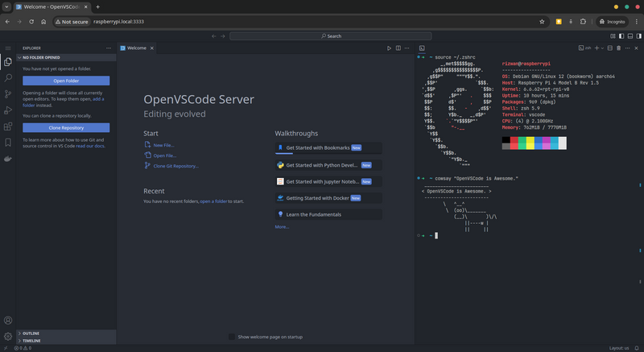This screenshot has width=644, height=352.
Task: Click the yellow swatch in terminal palette
Action: [x=530, y=143]
